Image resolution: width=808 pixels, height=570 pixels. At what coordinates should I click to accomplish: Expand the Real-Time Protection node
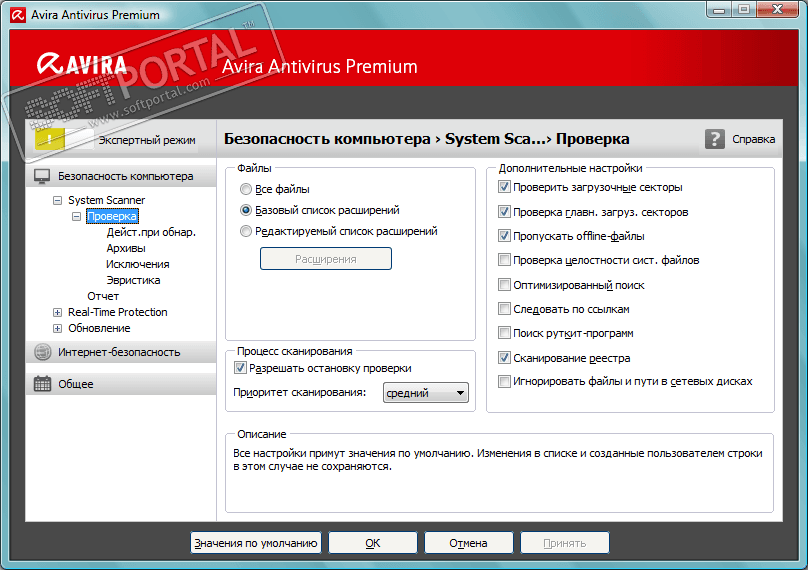coord(57,312)
